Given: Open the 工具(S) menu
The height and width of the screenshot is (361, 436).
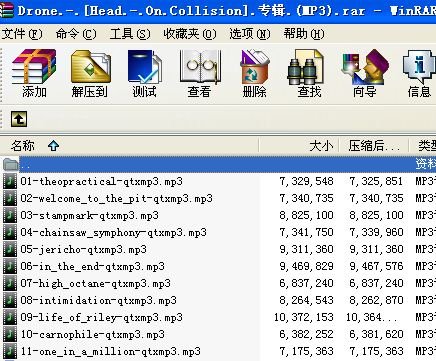Looking at the screenshot, I should click(x=130, y=34).
